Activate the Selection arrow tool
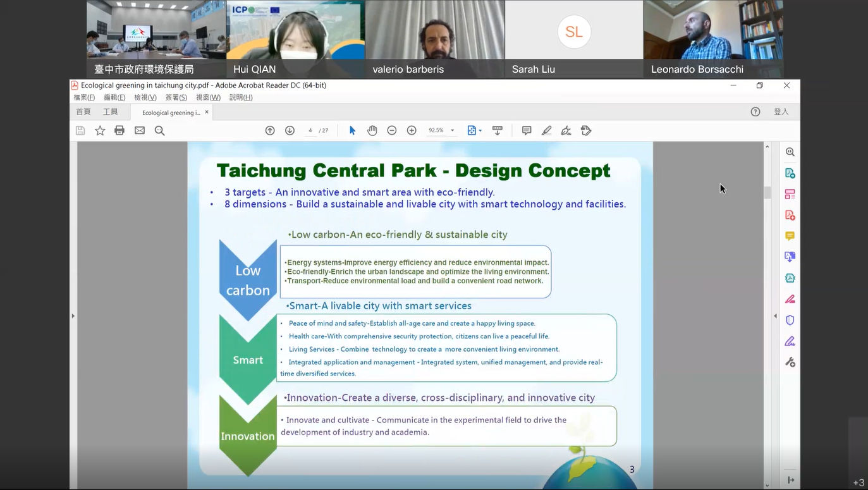 (352, 130)
